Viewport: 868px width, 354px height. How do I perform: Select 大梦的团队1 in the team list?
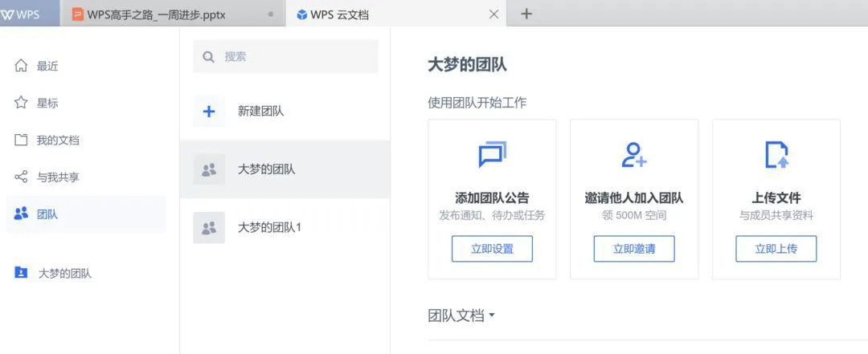tap(285, 227)
